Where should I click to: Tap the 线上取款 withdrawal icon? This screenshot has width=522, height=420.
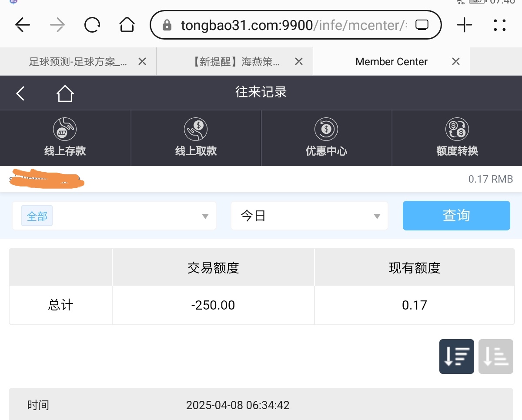pos(196,129)
